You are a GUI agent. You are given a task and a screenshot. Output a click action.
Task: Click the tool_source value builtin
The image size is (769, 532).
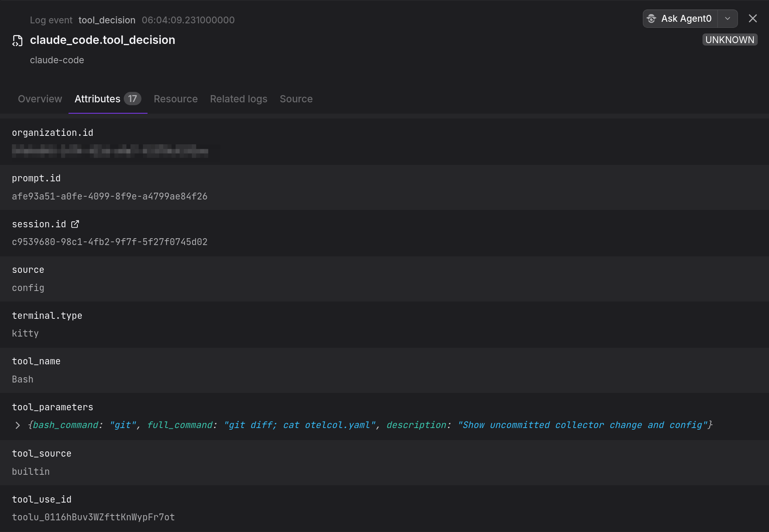point(31,472)
